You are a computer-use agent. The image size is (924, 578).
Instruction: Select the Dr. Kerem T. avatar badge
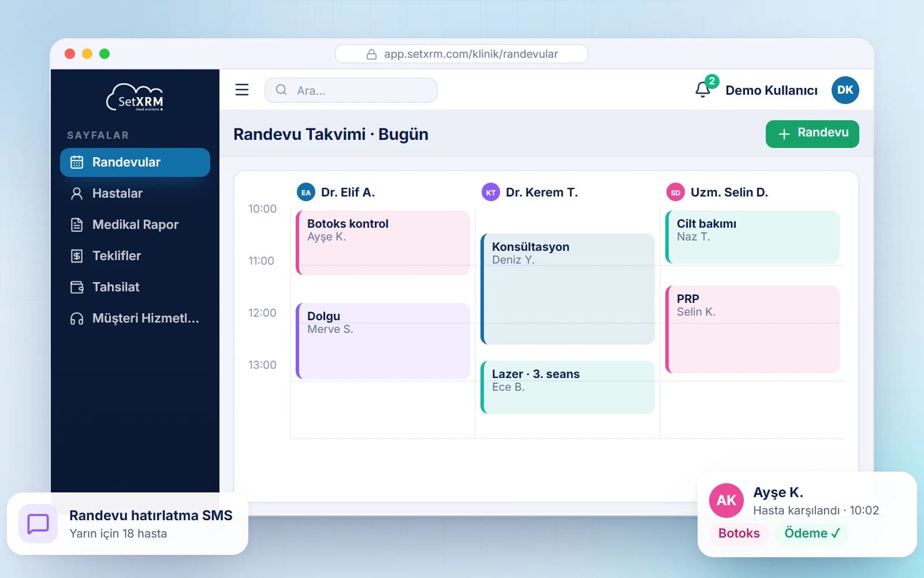(x=491, y=192)
